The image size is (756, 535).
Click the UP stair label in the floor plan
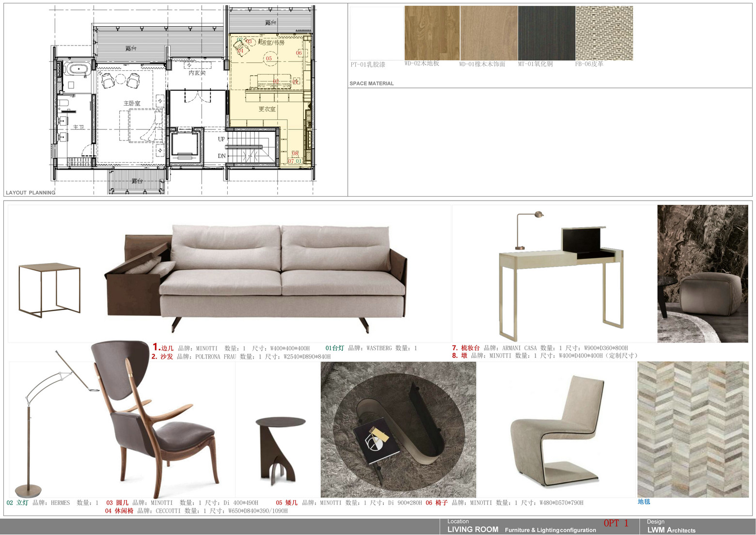tap(221, 139)
